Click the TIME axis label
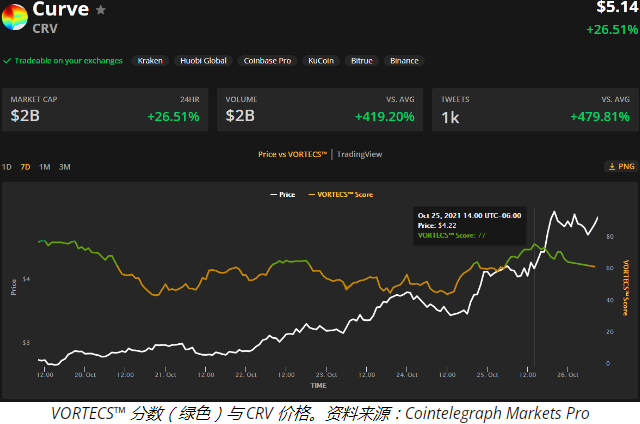The image size is (640, 424). pos(318,386)
